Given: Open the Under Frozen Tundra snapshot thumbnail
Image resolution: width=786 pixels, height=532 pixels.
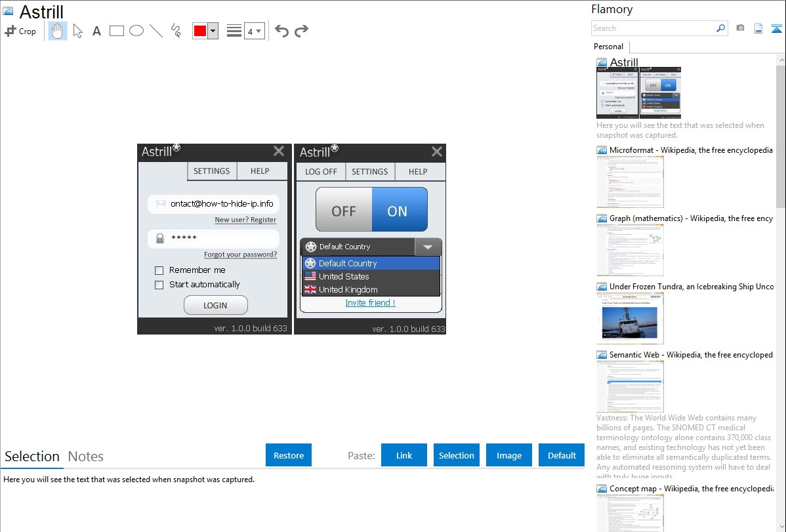Looking at the screenshot, I should [x=630, y=318].
